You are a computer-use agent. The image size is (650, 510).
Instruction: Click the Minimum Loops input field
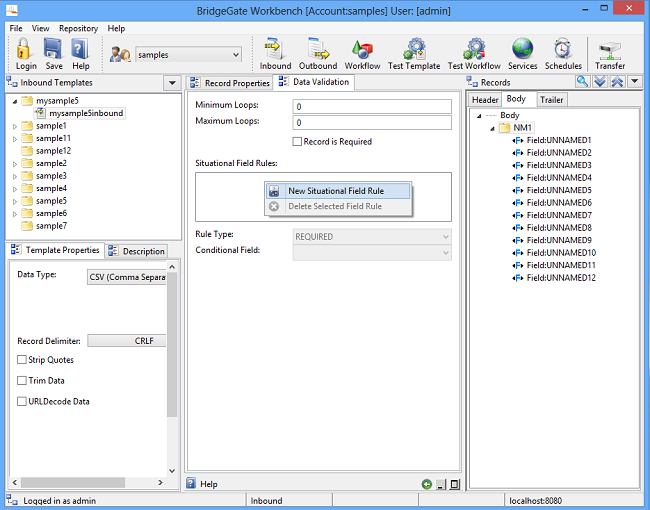tap(372, 107)
